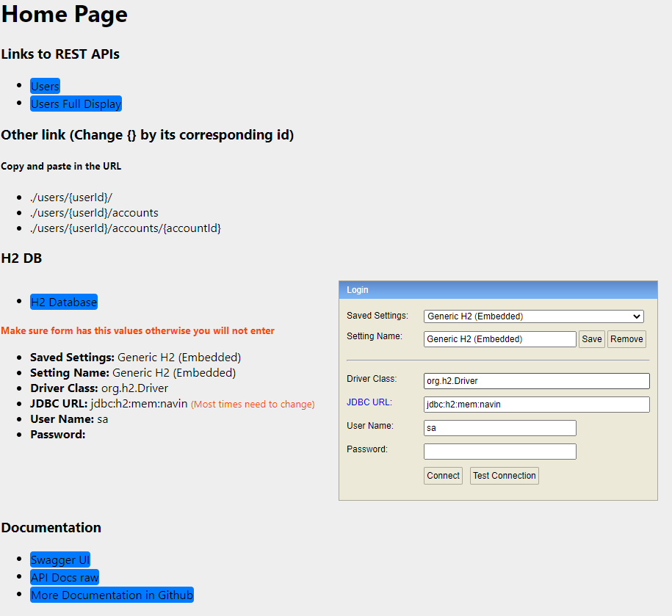Click the JDBC URL input field
This screenshot has width=672, height=616.
[x=536, y=404]
